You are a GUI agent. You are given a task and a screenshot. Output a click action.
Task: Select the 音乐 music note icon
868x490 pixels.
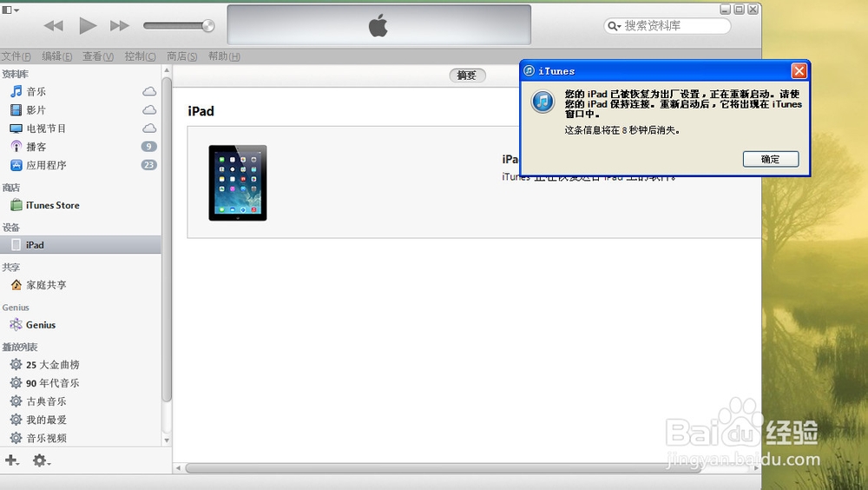[x=16, y=91]
